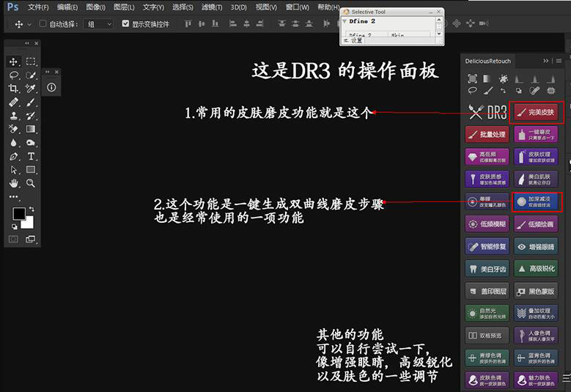Click the gradient icon in DeliciousRetouch panel
Image resolution: width=571 pixels, height=392 pixels.
[487, 78]
